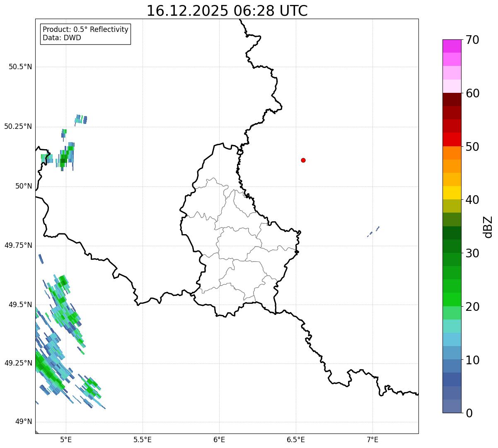Click the olive colorbar segment just below 40
This screenshot has width=498, height=448.
(452, 206)
